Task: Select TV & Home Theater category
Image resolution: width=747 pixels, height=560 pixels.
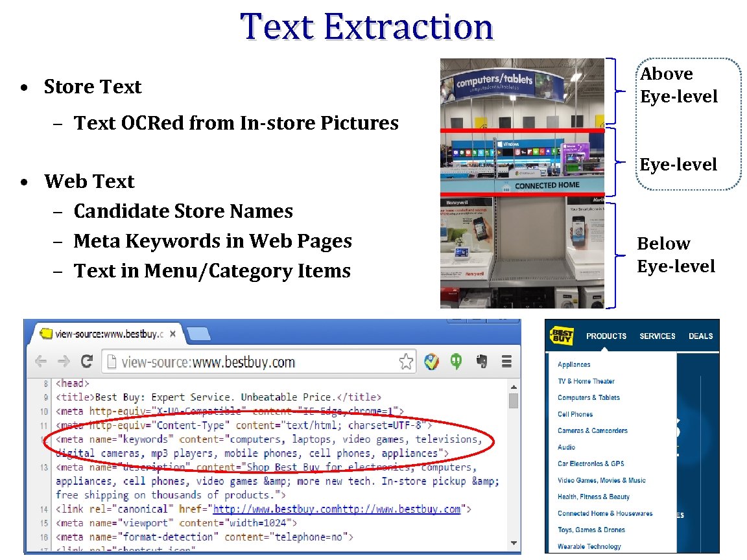Action: 586,381
